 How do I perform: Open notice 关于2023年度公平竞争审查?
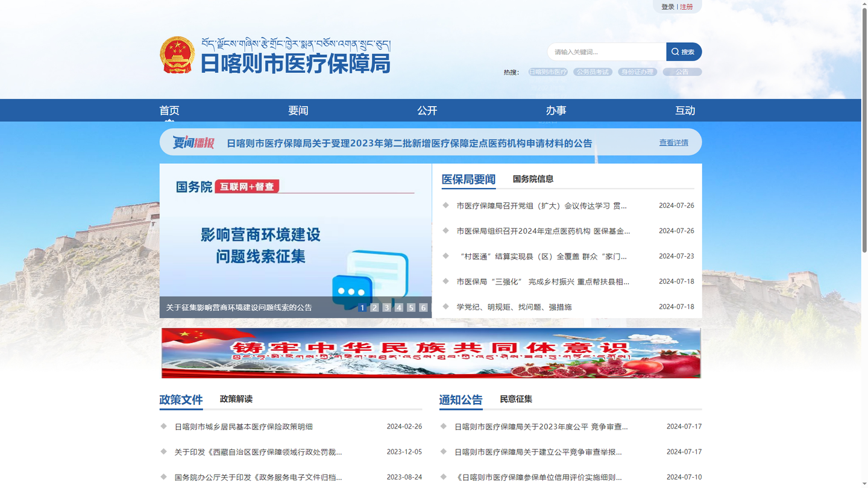[541, 427]
